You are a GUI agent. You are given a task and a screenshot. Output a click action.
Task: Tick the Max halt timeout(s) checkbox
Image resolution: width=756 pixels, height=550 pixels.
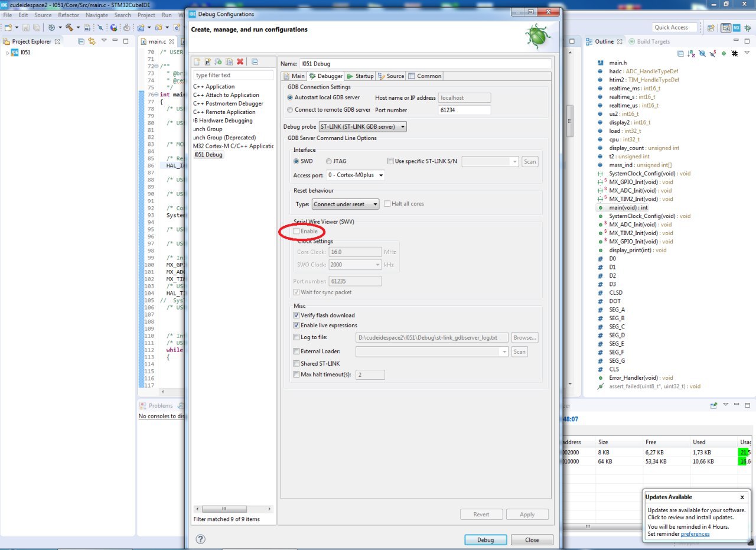(296, 375)
